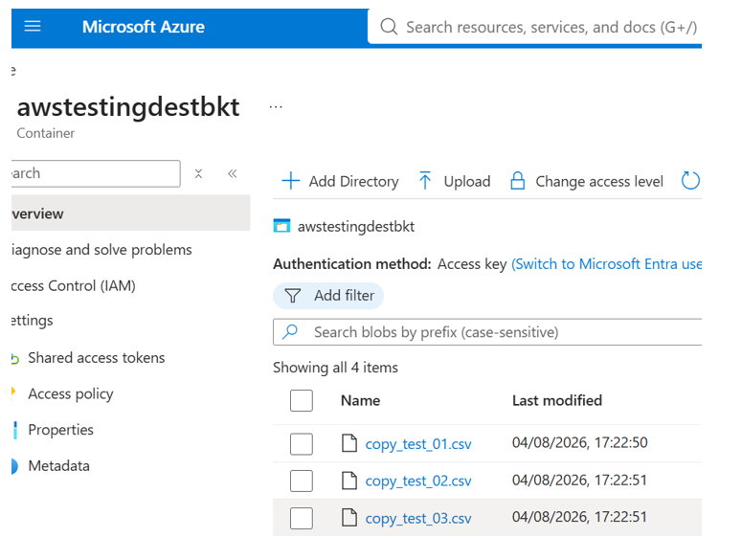This screenshot has height=560, width=742.
Task: Click the last modified time of copy_test_02.csv
Action: [x=579, y=480]
